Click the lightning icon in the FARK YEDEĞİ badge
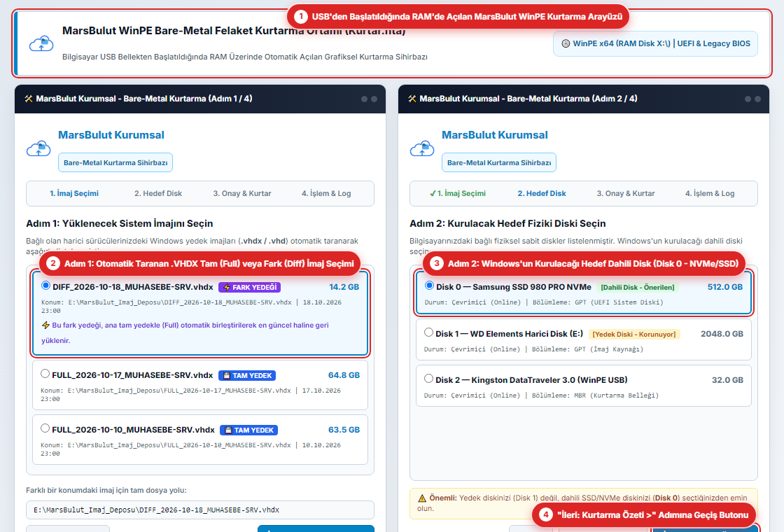 227,288
